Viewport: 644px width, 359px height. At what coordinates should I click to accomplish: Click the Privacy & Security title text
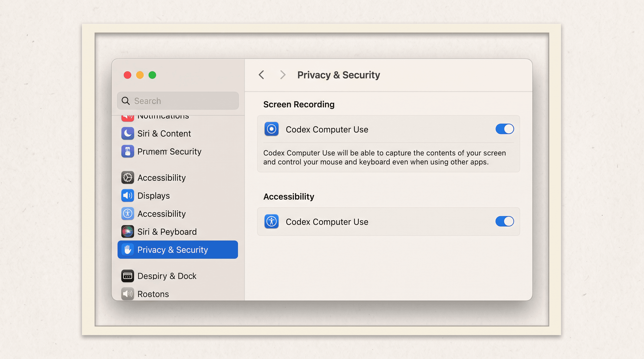tap(339, 75)
